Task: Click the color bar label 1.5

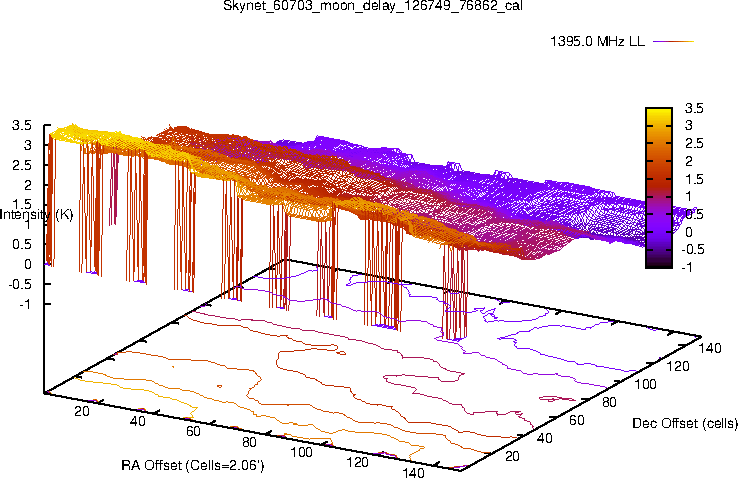Action: tap(694, 179)
